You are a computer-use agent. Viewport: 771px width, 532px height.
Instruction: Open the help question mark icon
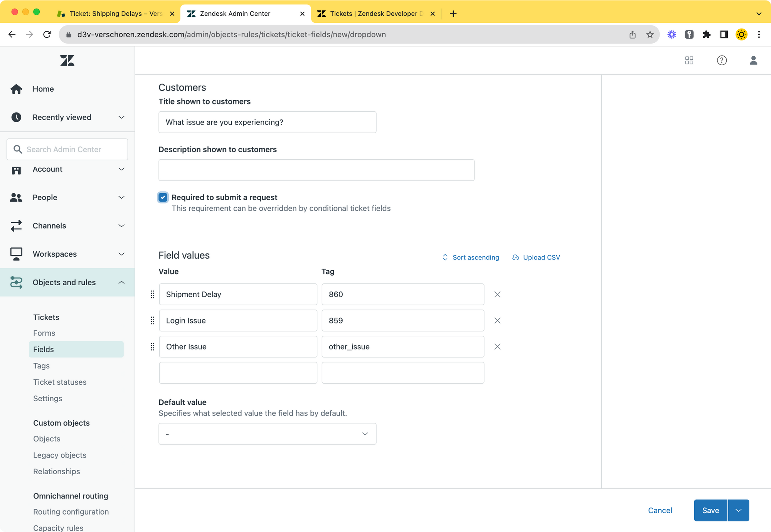point(722,61)
